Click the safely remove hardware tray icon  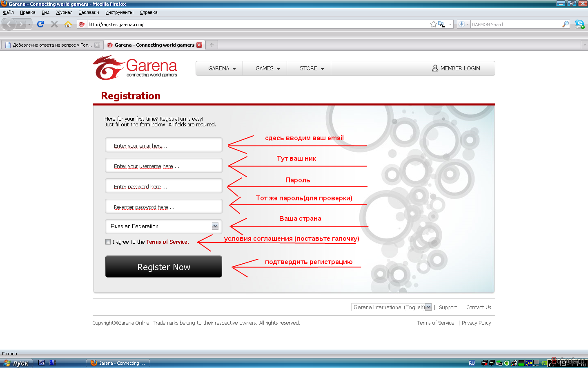click(x=499, y=363)
